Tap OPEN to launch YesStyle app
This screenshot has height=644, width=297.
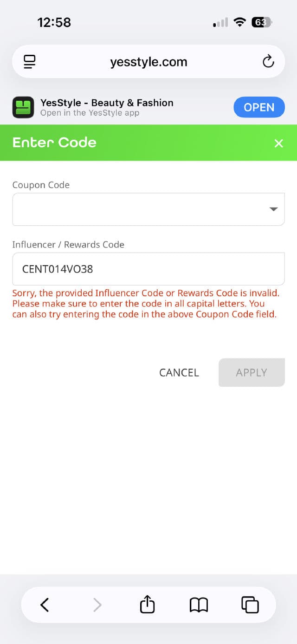(x=259, y=107)
